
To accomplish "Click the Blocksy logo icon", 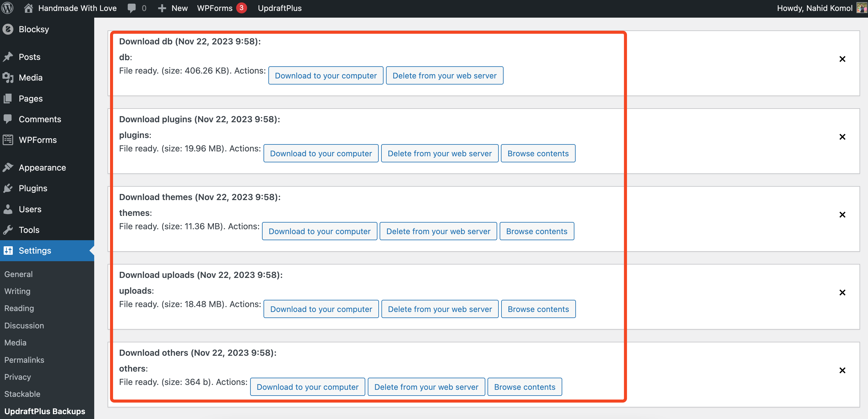I will pyautogui.click(x=8, y=29).
